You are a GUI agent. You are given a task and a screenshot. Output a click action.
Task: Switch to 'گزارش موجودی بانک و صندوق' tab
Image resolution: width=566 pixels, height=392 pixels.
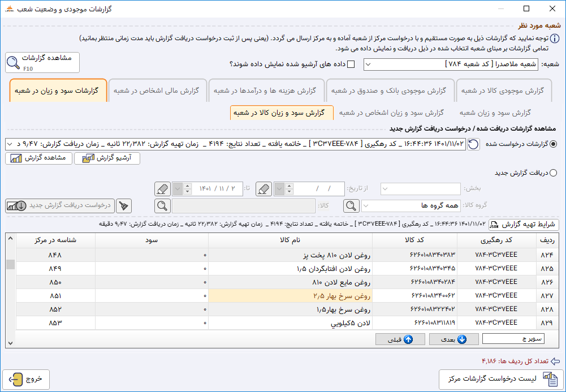[x=389, y=91]
